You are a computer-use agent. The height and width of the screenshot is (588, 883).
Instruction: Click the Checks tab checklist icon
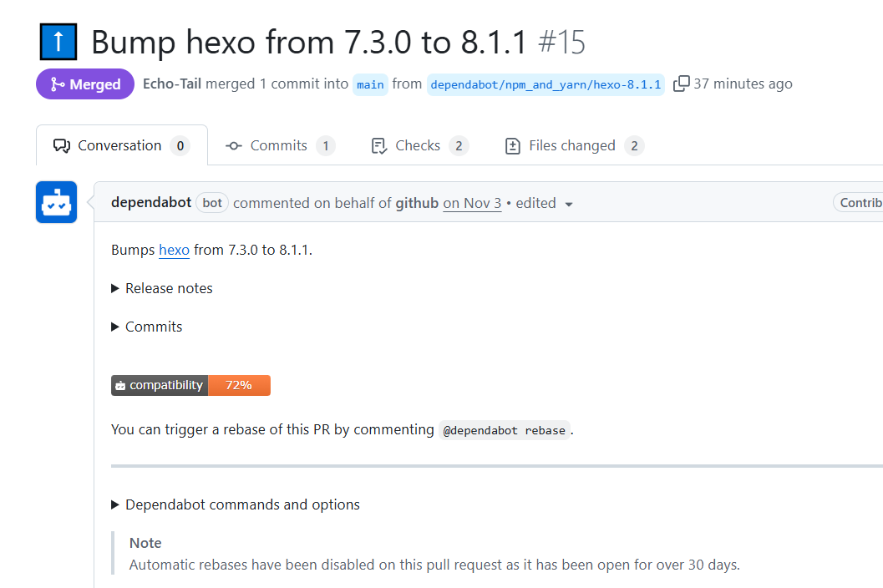pos(379,146)
